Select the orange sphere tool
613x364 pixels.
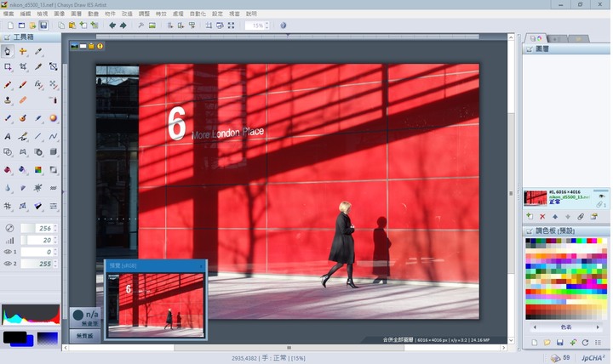(53, 118)
